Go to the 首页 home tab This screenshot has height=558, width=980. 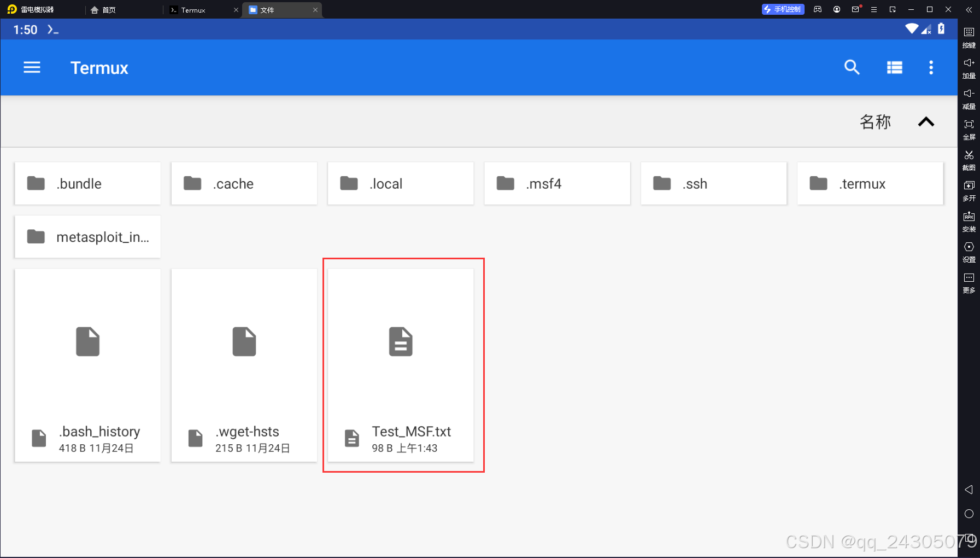(x=104, y=10)
